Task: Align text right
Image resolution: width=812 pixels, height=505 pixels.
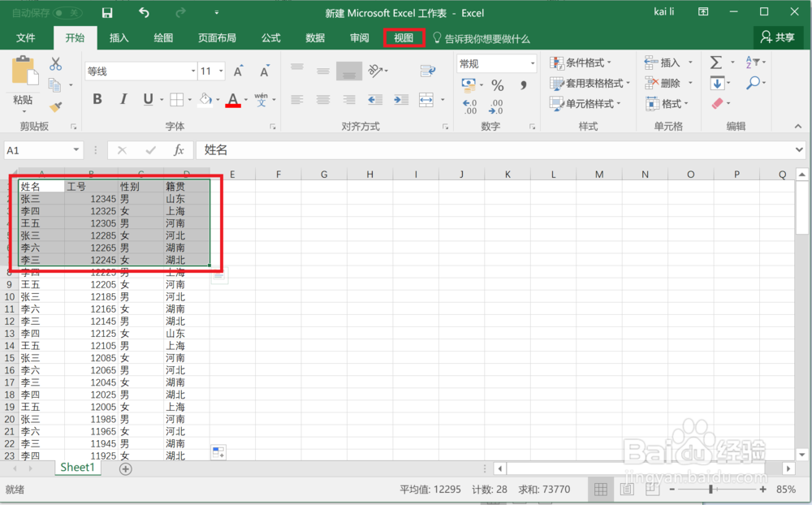Action: click(x=349, y=99)
